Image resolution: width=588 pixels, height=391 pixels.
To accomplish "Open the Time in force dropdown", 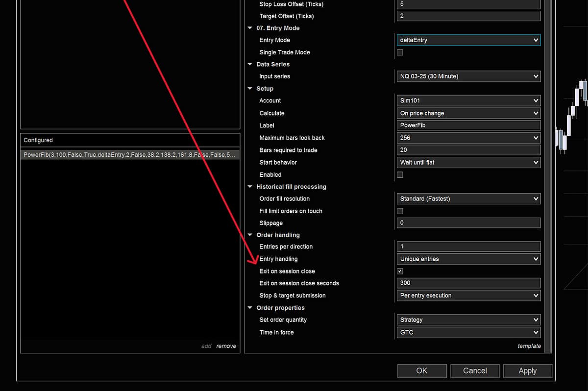I will pos(467,332).
